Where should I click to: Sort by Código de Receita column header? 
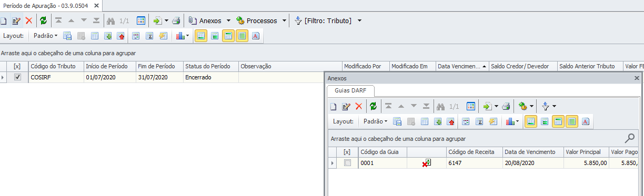tap(474, 152)
